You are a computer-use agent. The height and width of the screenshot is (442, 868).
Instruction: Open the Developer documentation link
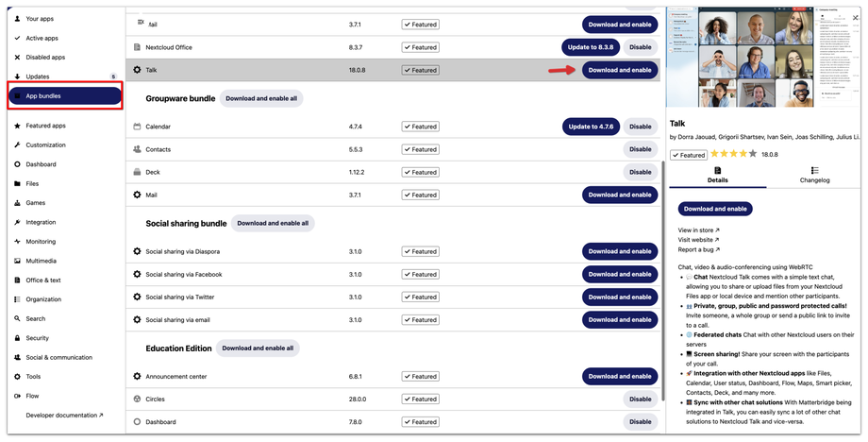(65, 416)
